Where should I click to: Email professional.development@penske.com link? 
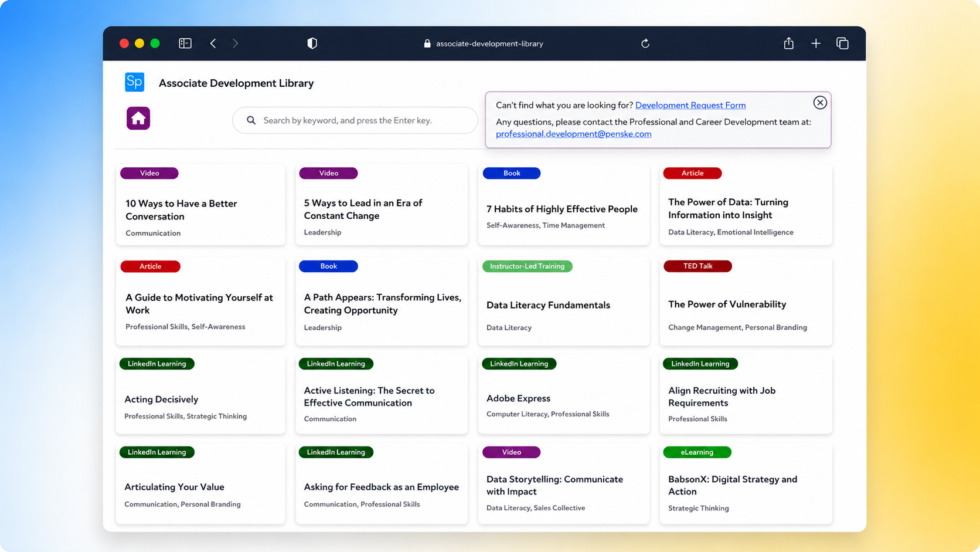[x=574, y=134]
